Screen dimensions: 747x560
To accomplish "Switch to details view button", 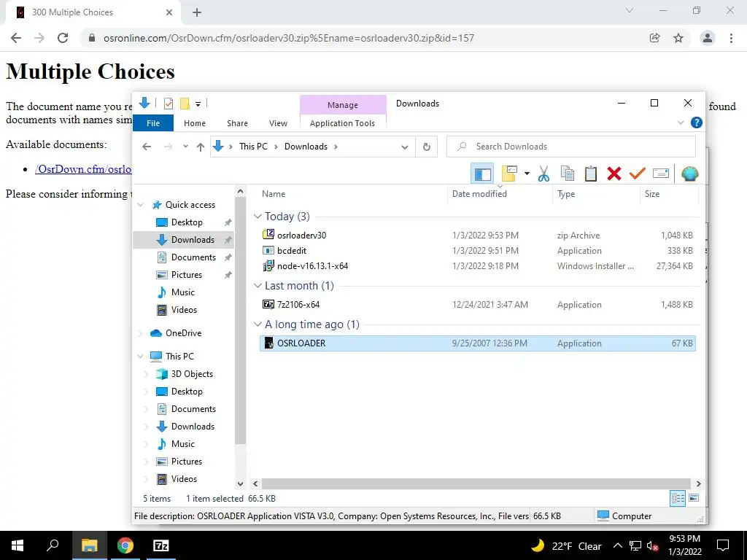I will pyautogui.click(x=678, y=499).
